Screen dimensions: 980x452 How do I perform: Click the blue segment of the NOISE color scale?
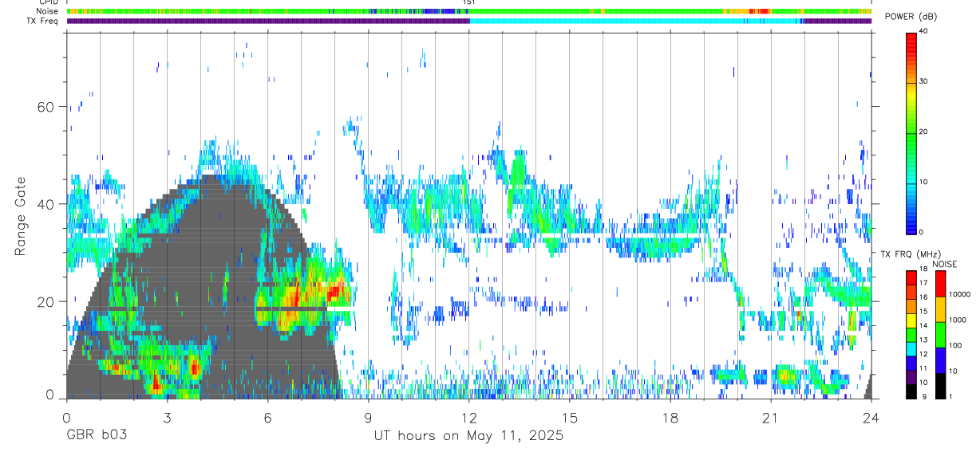941,360
